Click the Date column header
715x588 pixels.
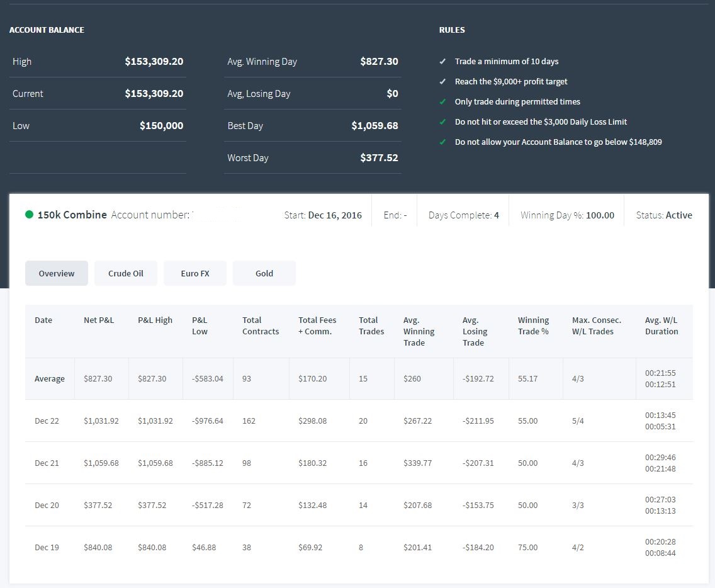(x=43, y=320)
